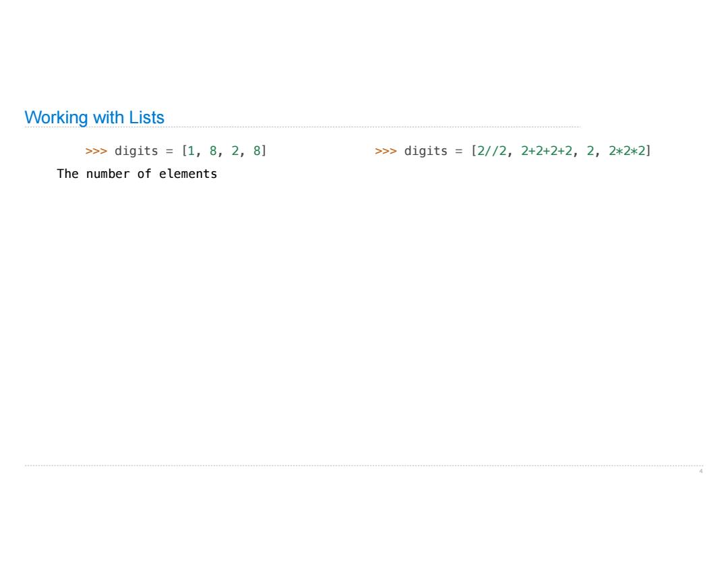Click the last 8 before closing bracket
Image resolution: width=728 pixels, height=562 pixels.
[x=257, y=151]
